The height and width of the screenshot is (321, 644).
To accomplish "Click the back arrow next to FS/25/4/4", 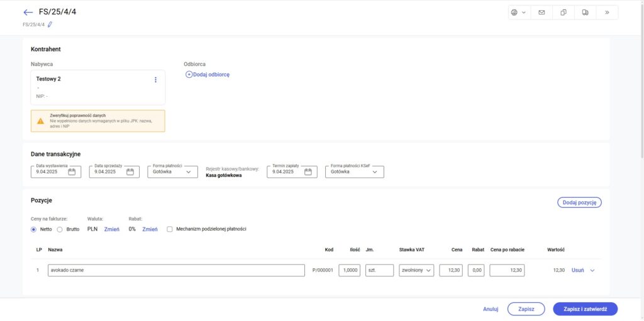I will pyautogui.click(x=28, y=13).
